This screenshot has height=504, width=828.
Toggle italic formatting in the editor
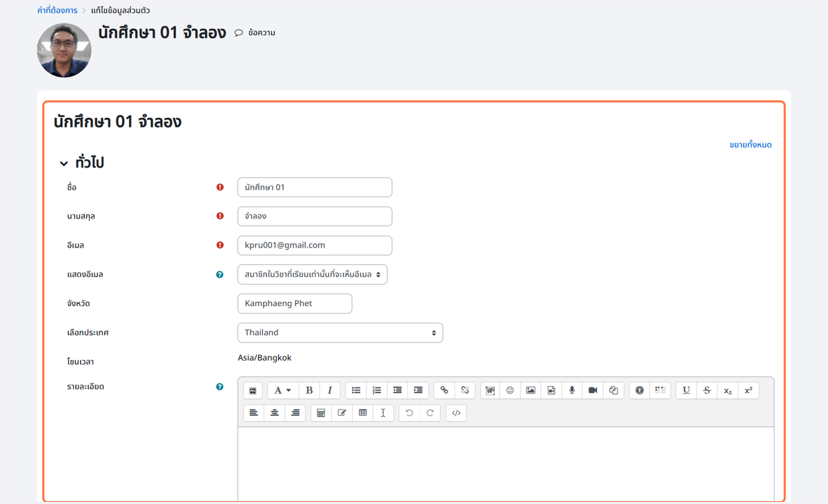point(330,390)
